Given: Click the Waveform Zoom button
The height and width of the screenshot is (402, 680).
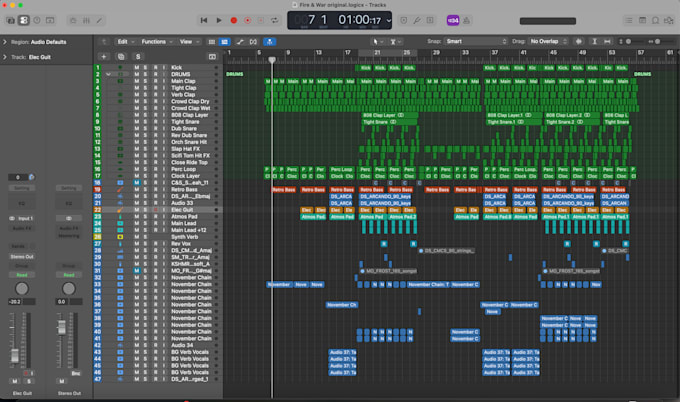Looking at the screenshot, I should coord(579,42).
